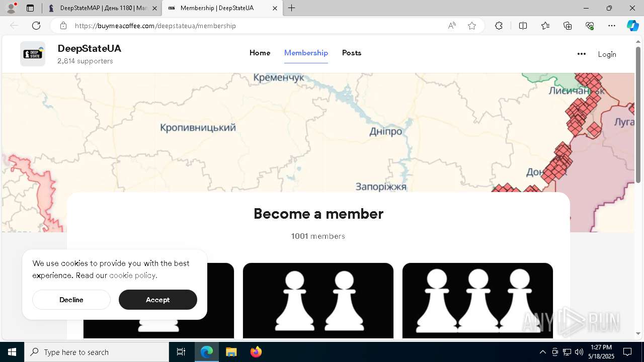
Task: Click the '1001 members' text
Action: tap(318, 236)
